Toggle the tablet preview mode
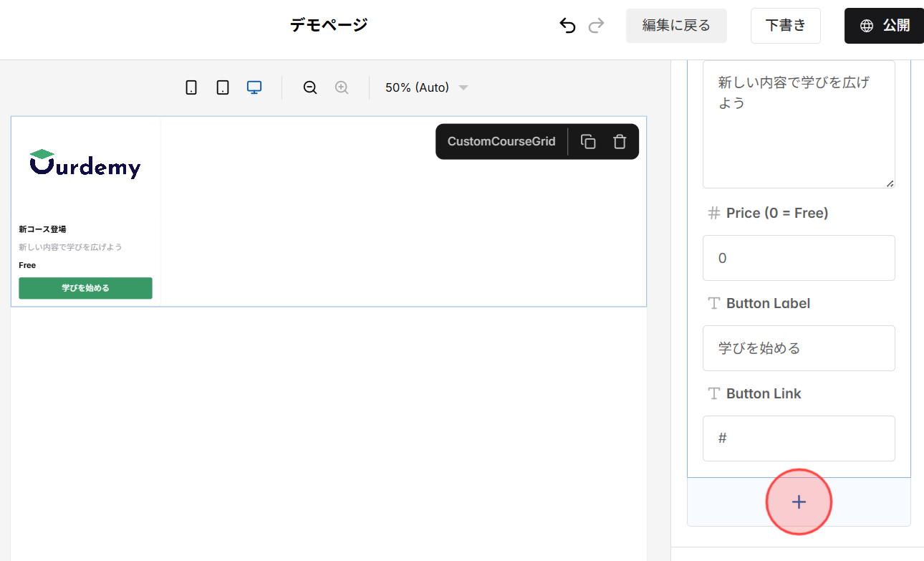Viewport: 924px width, 561px height. pyautogui.click(x=222, y=87)
